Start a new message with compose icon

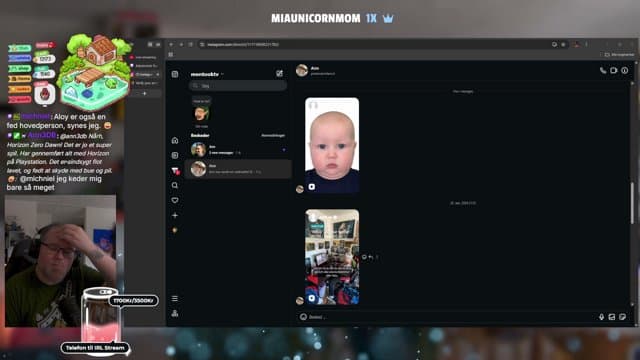pyautogui.click(x=279, y=73)
